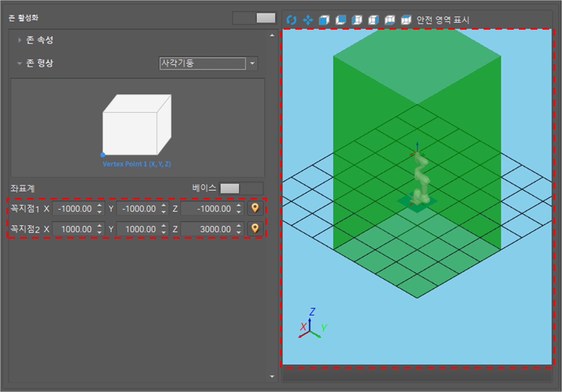This screenshot has height=392, width=562.
Task: Click the pin icon for 꼭지점1
Action: (x=255, y=208)
